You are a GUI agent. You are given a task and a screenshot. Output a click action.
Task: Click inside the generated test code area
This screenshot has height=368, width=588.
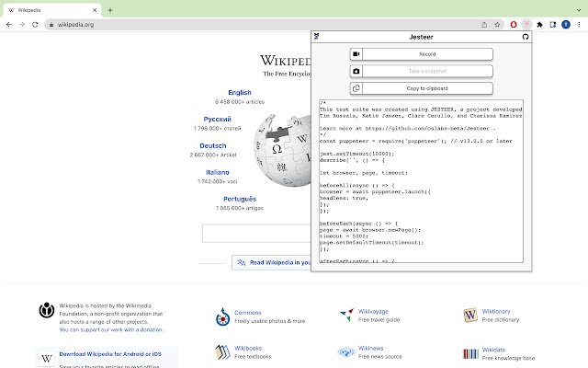pos(421,181)
